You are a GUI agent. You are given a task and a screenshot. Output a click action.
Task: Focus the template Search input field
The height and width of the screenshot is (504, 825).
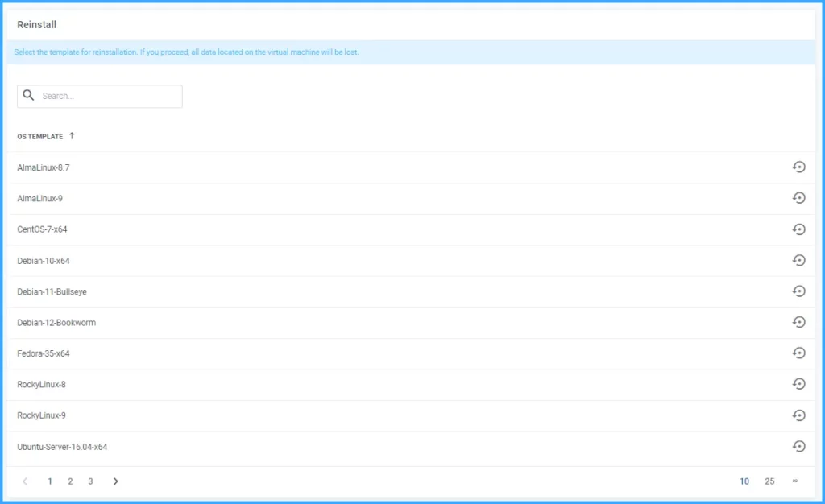(x=109, y=97)
